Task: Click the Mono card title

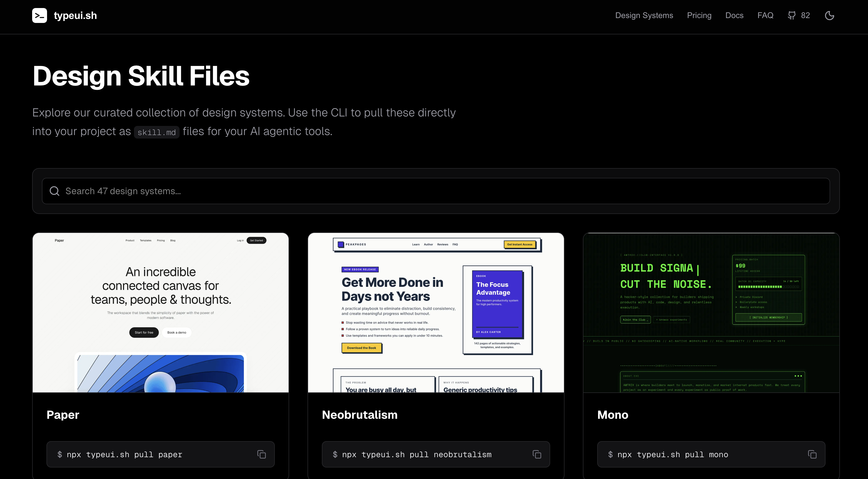Action: (613, 415)
